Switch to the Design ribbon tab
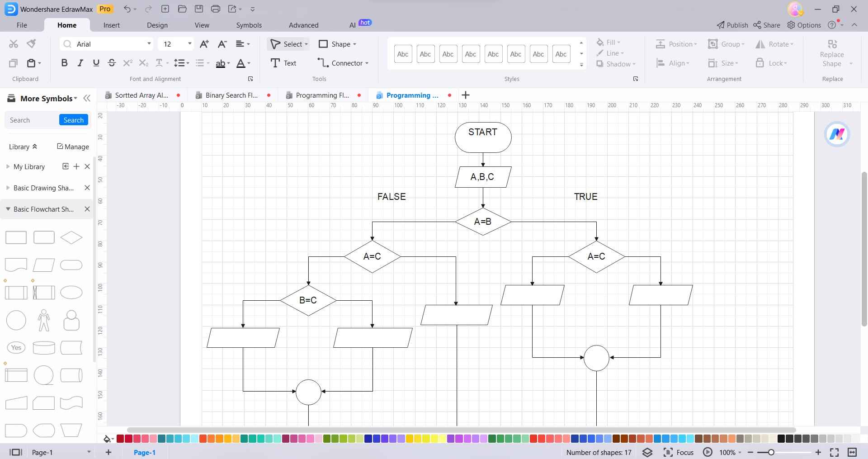868x459 pixels. coord(157,25)
